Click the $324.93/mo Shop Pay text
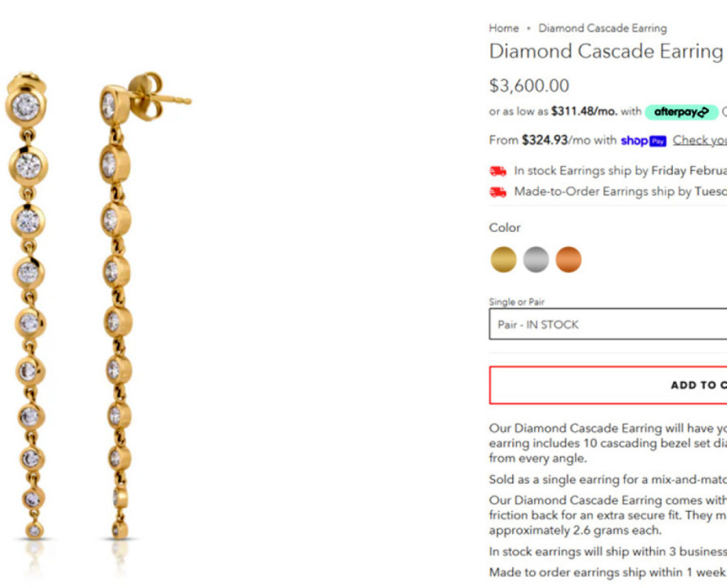This screenshot has width=727, height=588. point(554,140)
